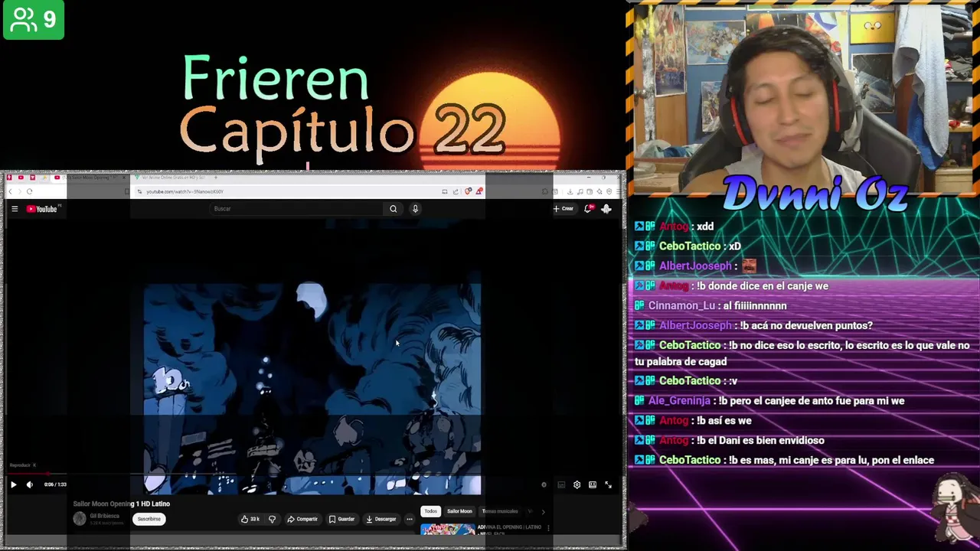Dislike the Sailor Moon video
This screenshot has height=551, width=980.
pyautogui.click(x=272, y=519)
